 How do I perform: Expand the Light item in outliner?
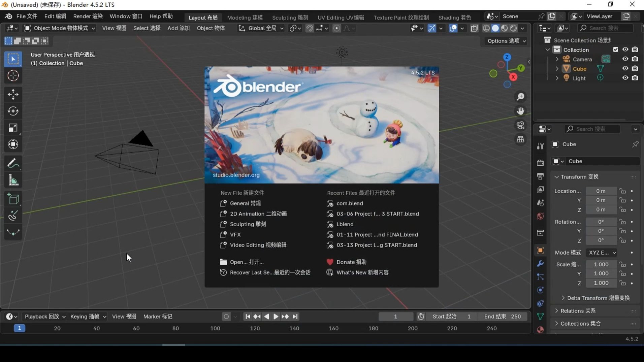pyautogui.click(x=557, y=78)
